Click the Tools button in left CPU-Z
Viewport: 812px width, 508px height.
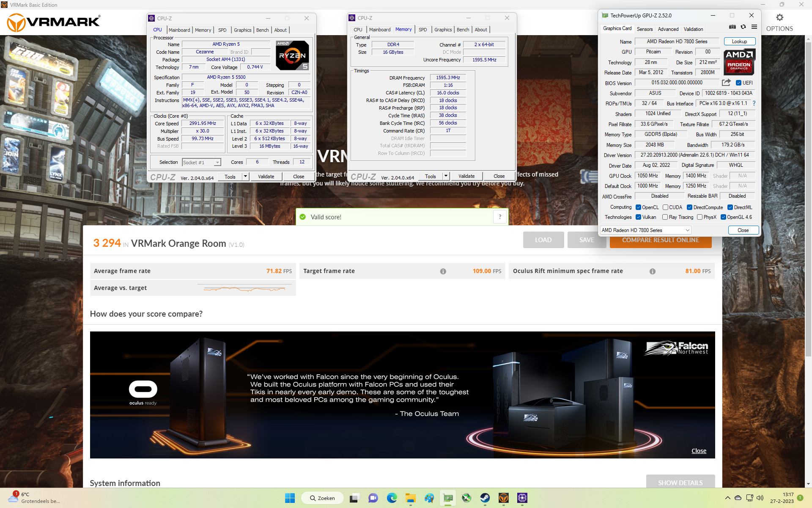[230, 177]
